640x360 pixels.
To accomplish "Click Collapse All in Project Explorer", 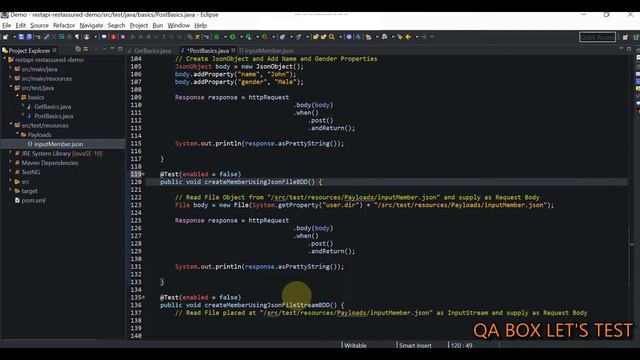I will pos(78,49).
